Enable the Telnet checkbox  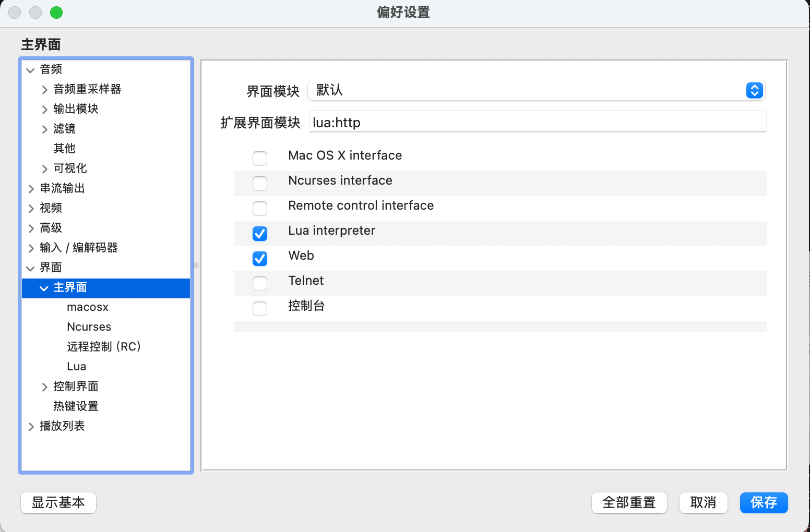(x=260, y=283)
